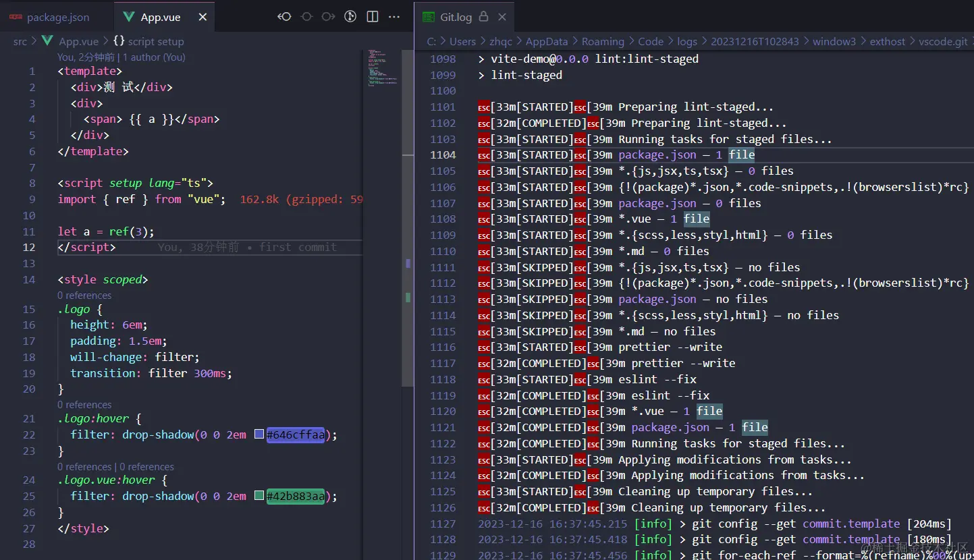
Task: Show the "0 references" lens above .logo rule
Action: click(84, 296)
